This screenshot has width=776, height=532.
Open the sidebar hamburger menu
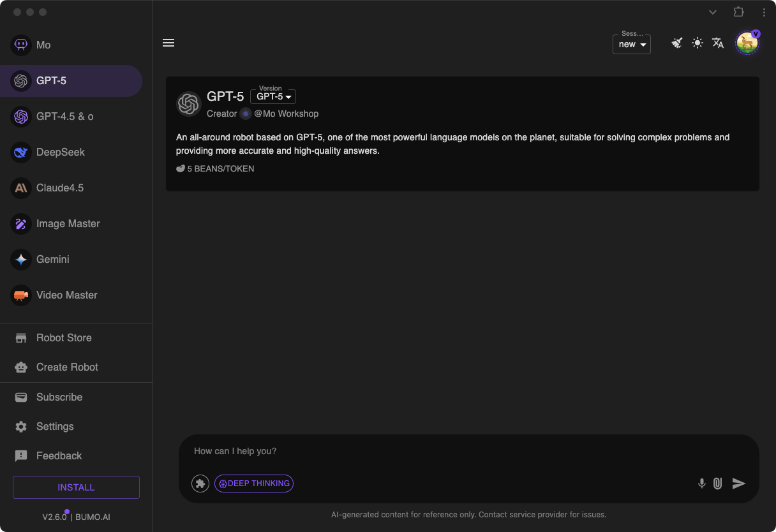point(168,43)
